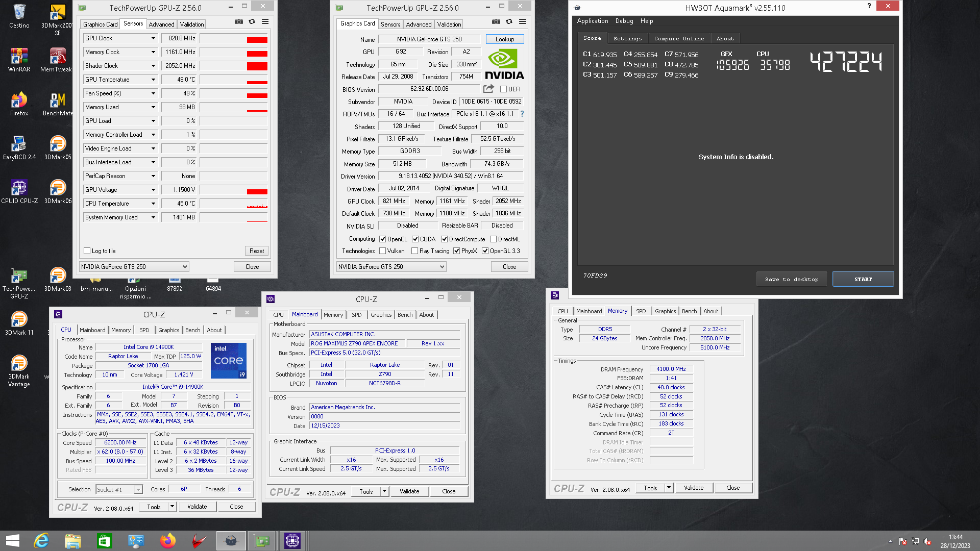Click Validate in CPU-Z Memory window
The width and height of the screenshot is (980, 551).
(x=693, y=488)
